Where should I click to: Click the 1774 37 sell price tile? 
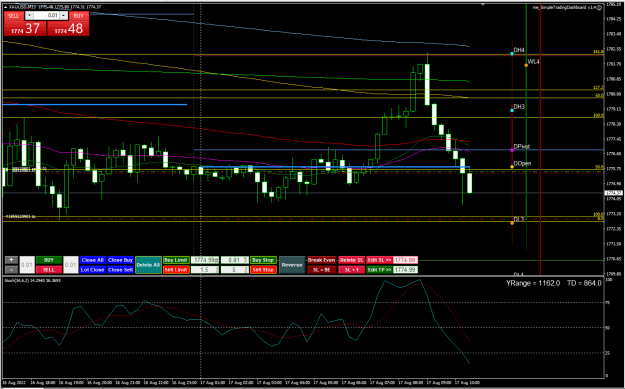point(25,29)
